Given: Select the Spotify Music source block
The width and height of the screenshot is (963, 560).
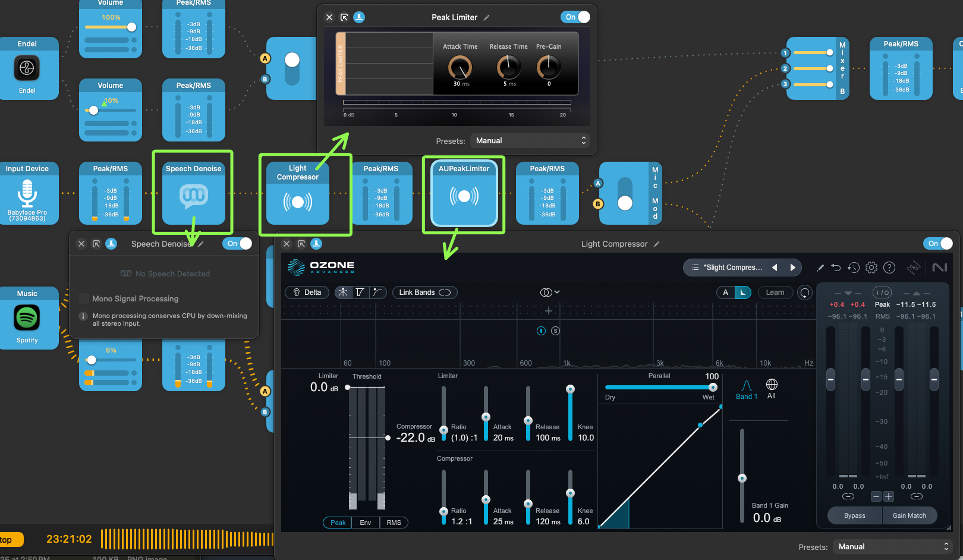Looking at the screenshot, I should tap(27, 318).
